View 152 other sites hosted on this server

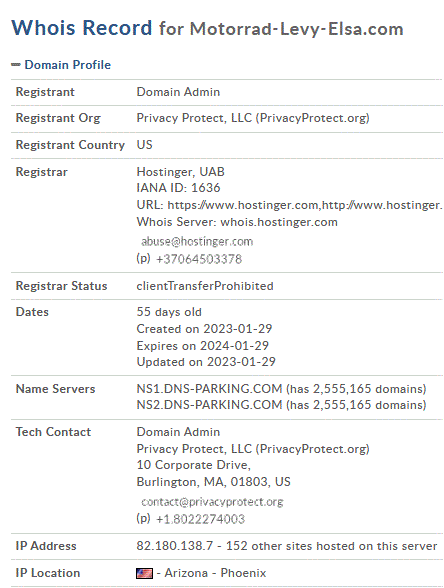[332, 546]
